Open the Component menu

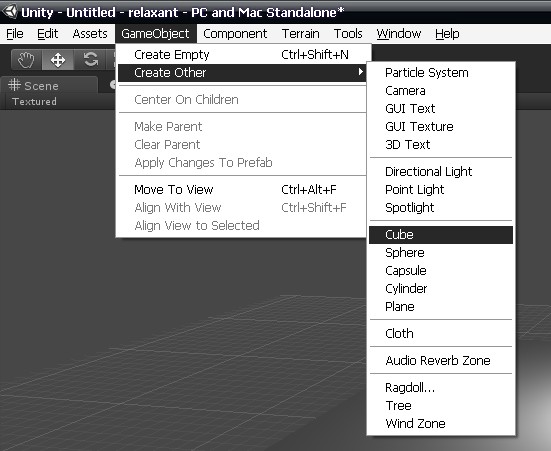click(235, 34)
